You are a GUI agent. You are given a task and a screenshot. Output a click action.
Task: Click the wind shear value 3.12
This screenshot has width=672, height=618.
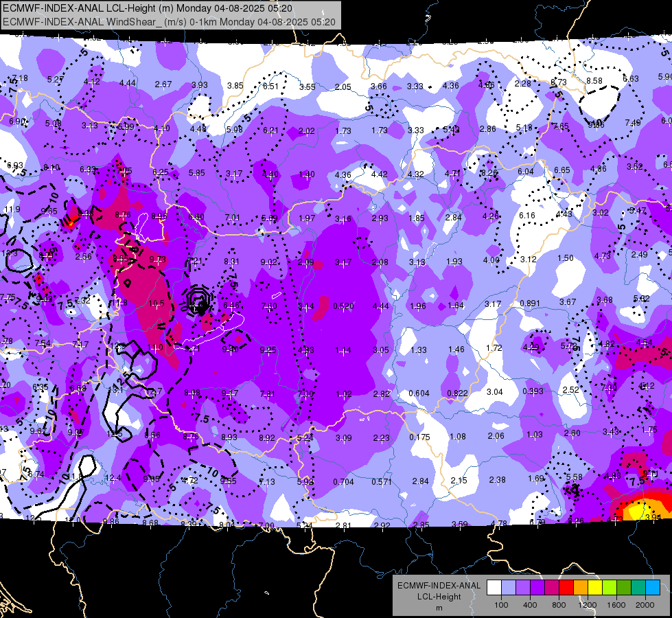pos(529,260)
